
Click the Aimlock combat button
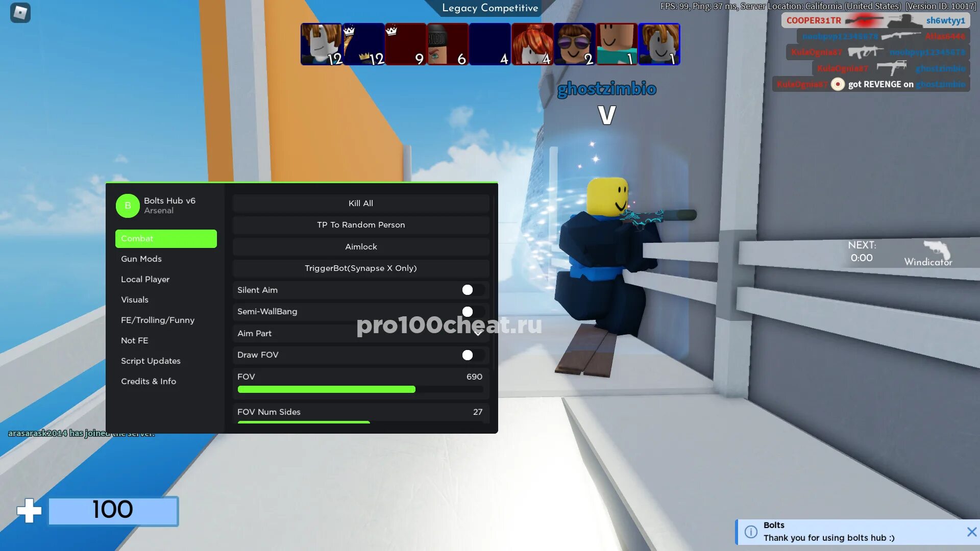click(360, 246)
